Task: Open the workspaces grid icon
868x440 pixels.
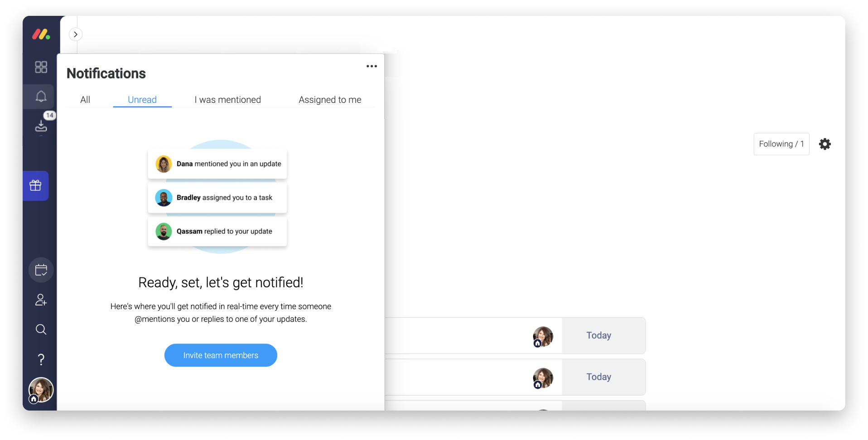Action: click(x=41, y=67)
